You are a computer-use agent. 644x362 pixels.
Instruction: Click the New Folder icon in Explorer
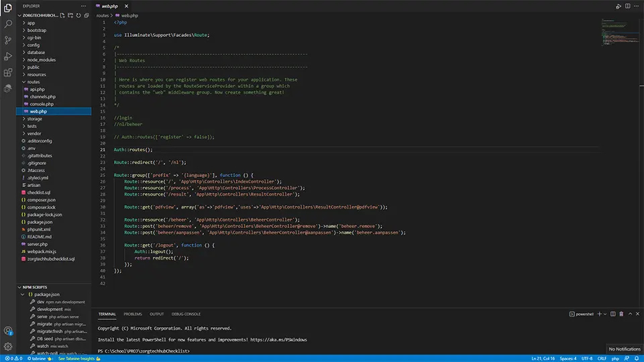pyautogui.click(x=70, y=15)
